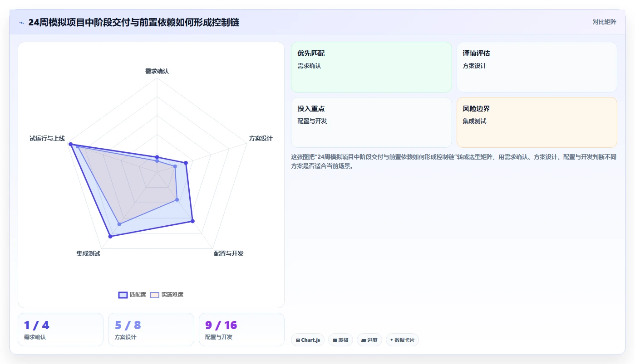Click the 需求确认 radar axis label

point(157,71)
